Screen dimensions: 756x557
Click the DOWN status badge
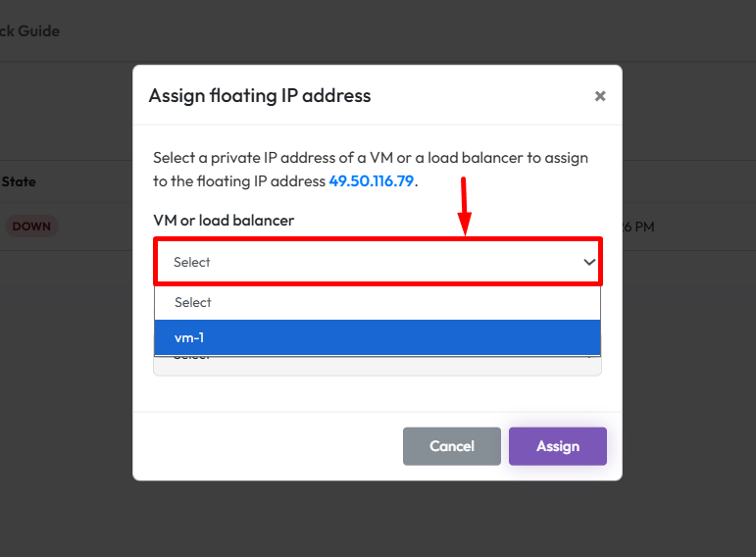coord(31,227)
